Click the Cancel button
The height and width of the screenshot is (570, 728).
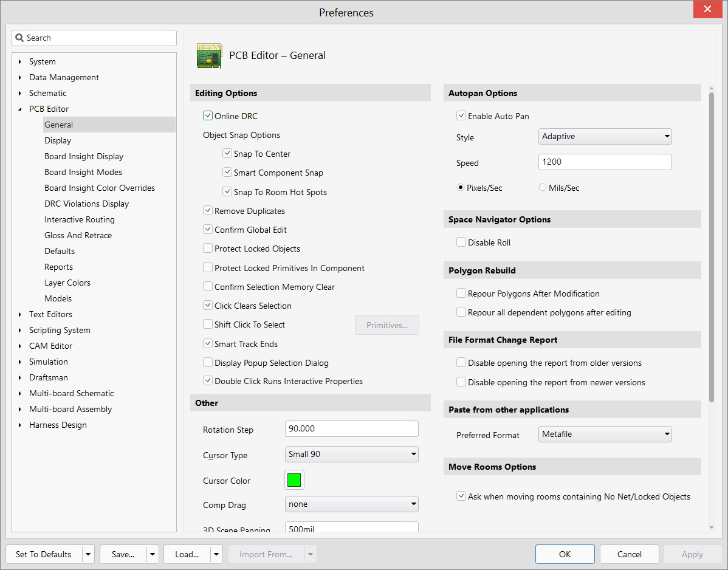pyautogui.click(x=629, y=554)
